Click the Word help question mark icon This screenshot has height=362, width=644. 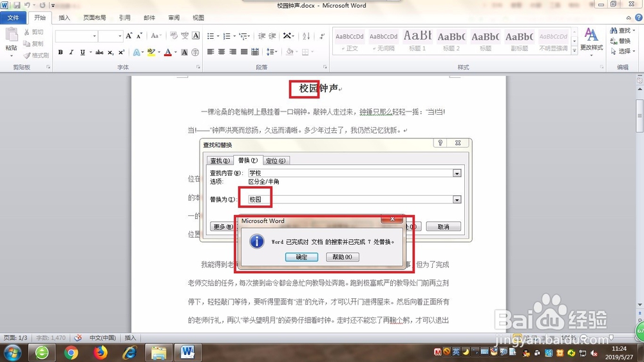(639, 17)
